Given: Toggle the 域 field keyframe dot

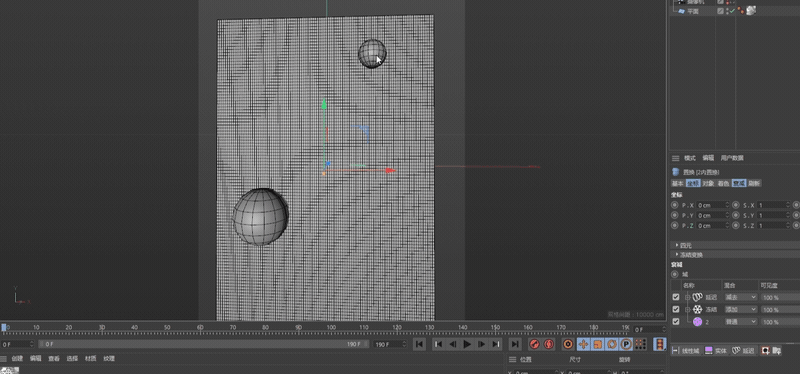Looking at the screenshot, I should coord(674,274).
